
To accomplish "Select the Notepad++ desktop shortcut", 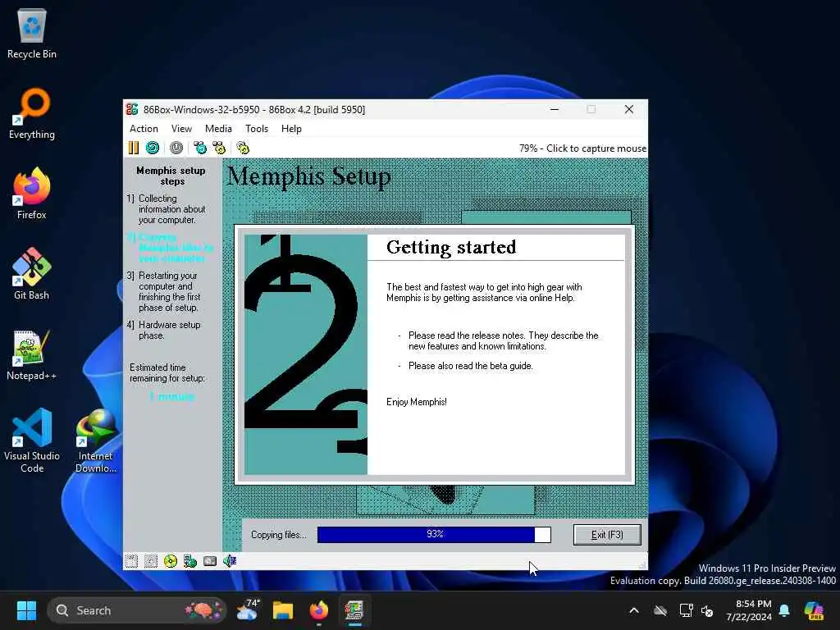I will (32, 354).
